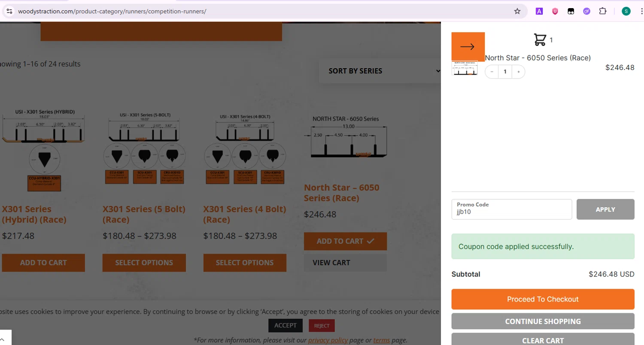Click the North Star 6050 product diagram image
Screen dimensions: 644x345
[346, 137]
